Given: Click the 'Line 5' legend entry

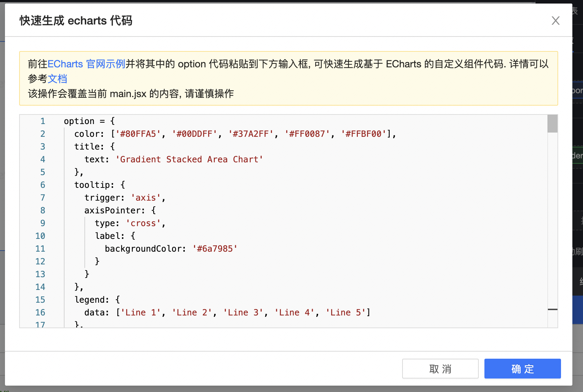Looking at the screenshot, I should (x=346, y=313).
